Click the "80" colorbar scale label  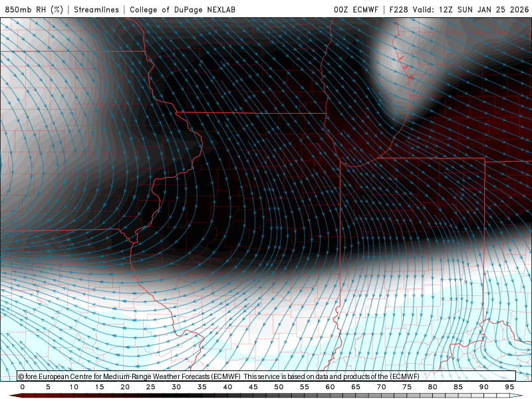432,387
